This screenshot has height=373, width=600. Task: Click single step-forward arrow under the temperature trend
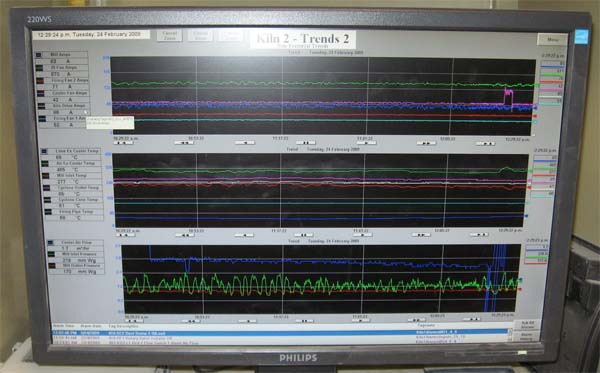[362, 235]
